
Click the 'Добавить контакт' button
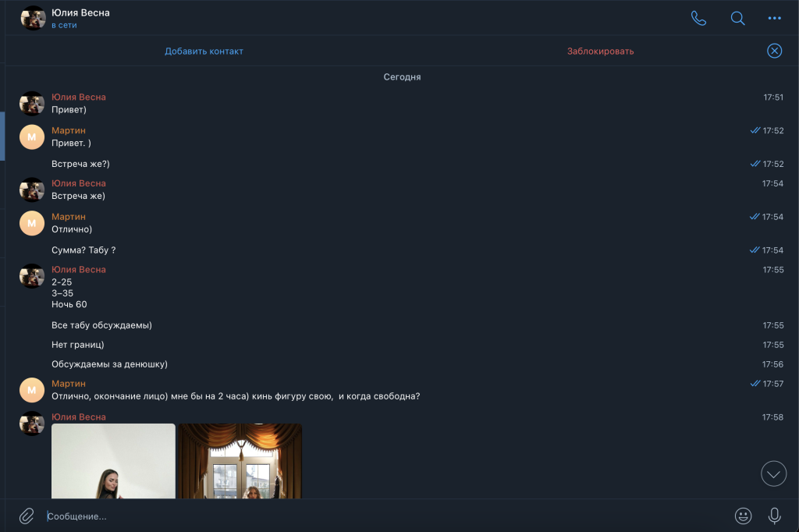(x=204, y=51)
